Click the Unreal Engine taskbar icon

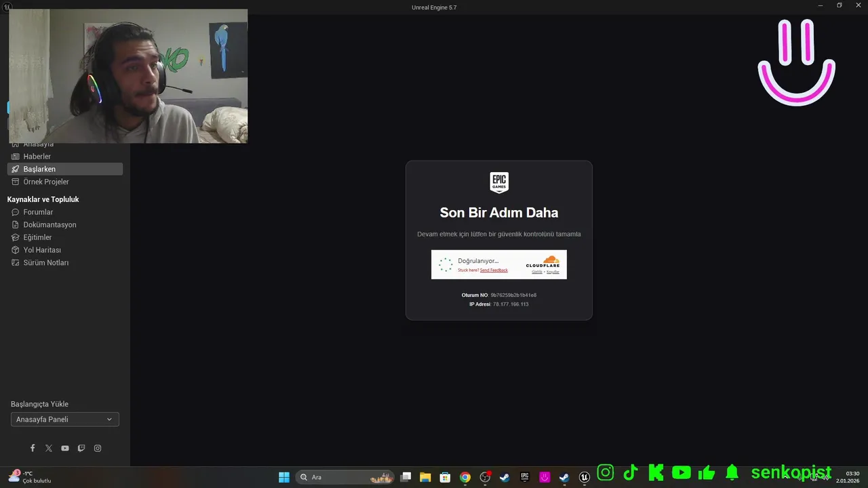click(x=584, y=477)
